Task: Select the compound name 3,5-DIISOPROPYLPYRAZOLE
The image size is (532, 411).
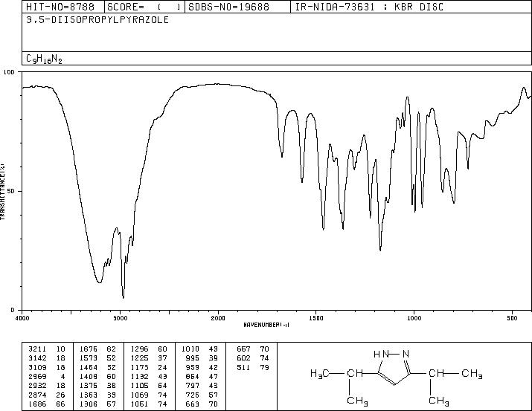Action: pos(97,20)
